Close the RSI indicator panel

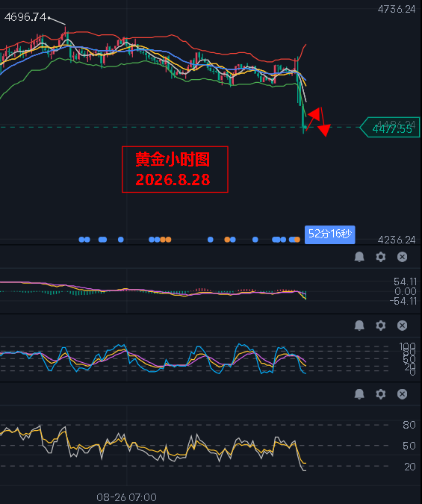pos(402,393)
